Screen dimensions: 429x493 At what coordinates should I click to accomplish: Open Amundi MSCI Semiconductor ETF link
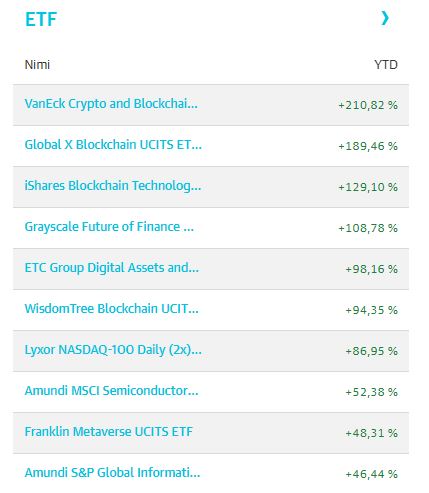pyautogui.click(x=111, y=391)
